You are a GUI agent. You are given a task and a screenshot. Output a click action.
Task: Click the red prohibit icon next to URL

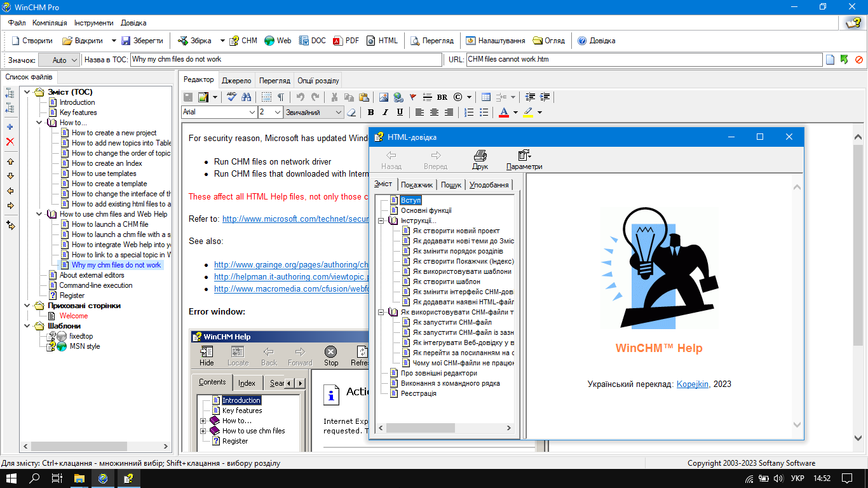[x=859, y=60]
